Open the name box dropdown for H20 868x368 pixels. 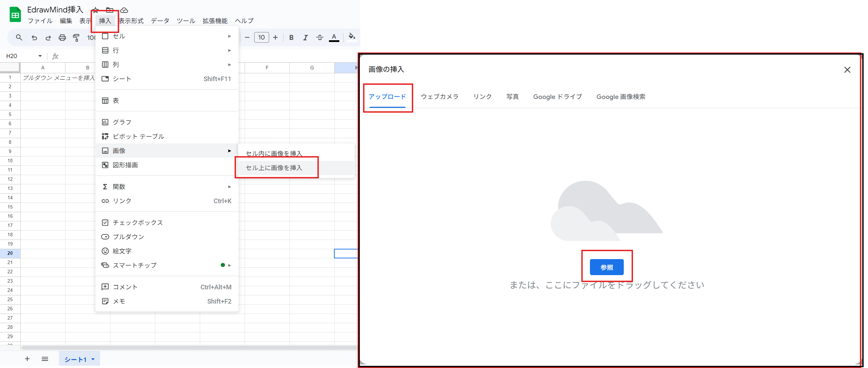click(40, 56)
